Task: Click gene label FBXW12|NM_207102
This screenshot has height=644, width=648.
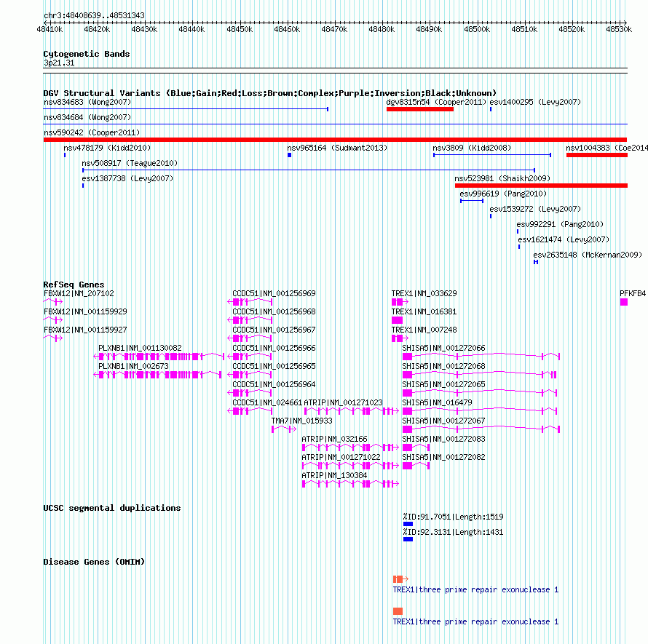Action: (x=79, y=293)
